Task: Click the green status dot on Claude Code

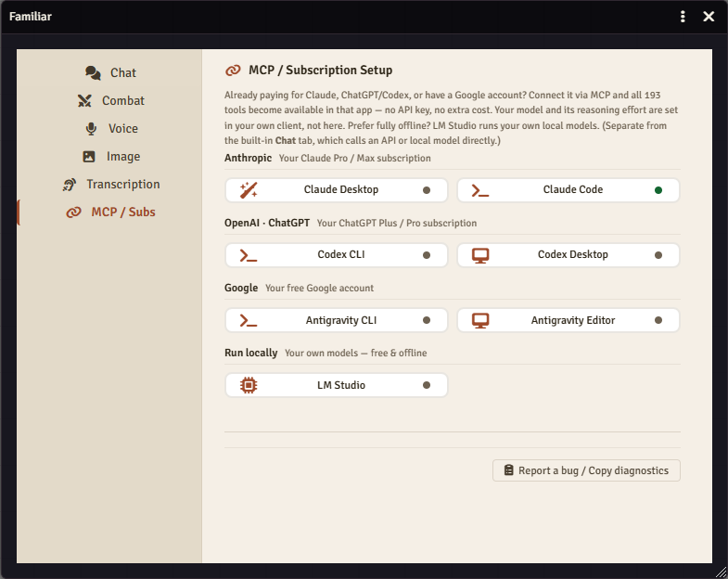Action: tap(658, 190)
